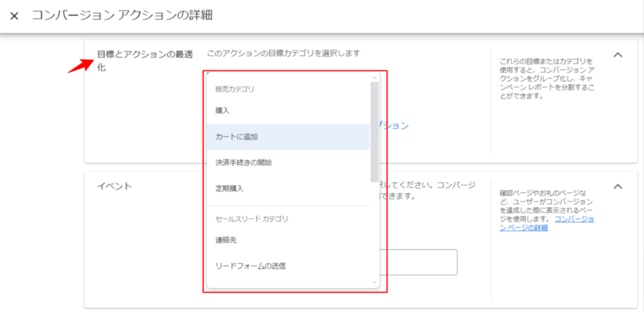644x312 pixels.
Task: Click the 販売カテゴリ group header
Action: [x=235, y=89]
